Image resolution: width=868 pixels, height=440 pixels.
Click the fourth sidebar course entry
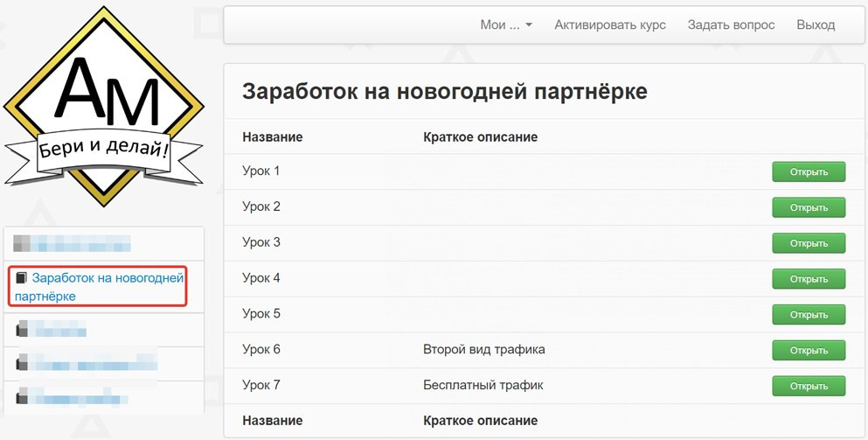tap(87, 361)
